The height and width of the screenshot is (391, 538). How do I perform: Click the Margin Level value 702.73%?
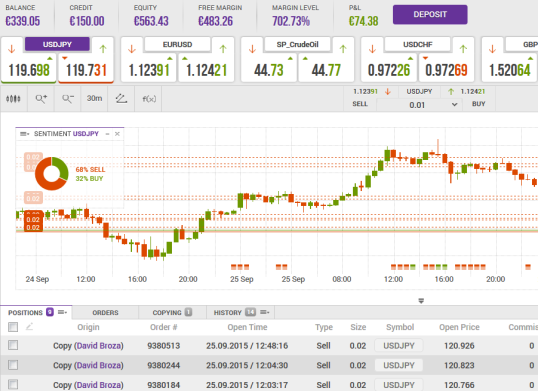click(x=291, y=21)
